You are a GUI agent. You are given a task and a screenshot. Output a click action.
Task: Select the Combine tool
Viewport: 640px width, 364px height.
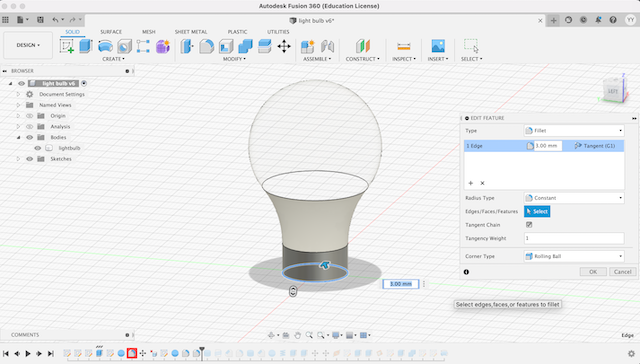tap(245, 46)
